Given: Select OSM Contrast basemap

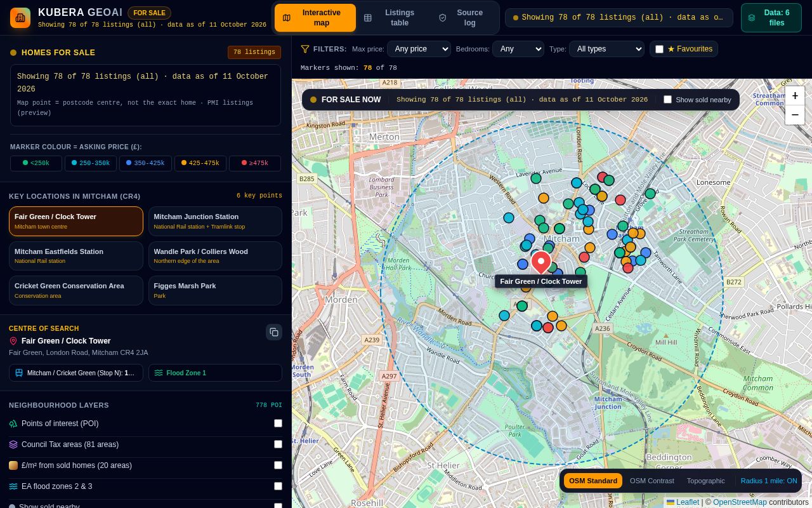Looking at the screenshot, I should (x=652, y=481).
